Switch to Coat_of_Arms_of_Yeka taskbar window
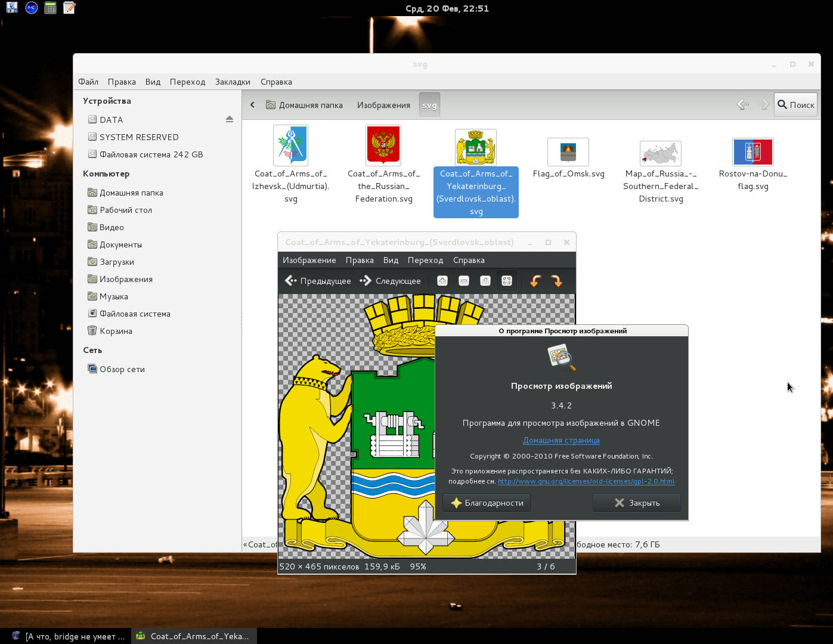 click(x=193, y=636)
